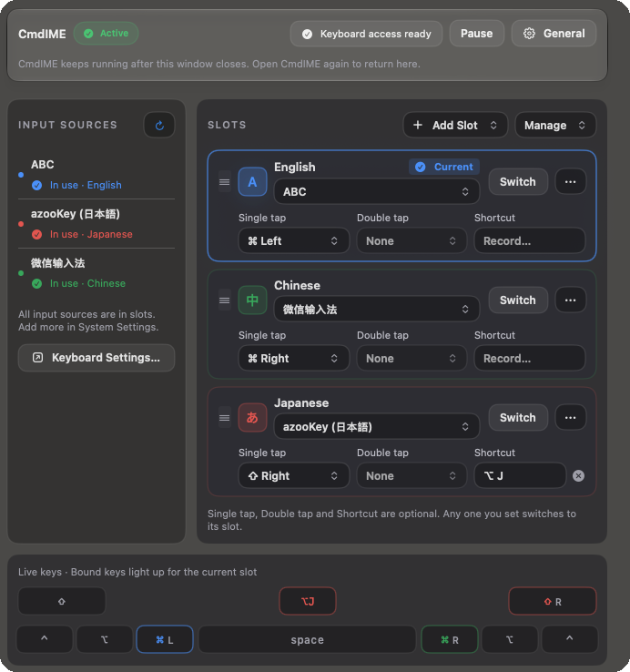Click the English slot name
The height and width of the screenshot is (672, 630).
(x=295, y=168)
